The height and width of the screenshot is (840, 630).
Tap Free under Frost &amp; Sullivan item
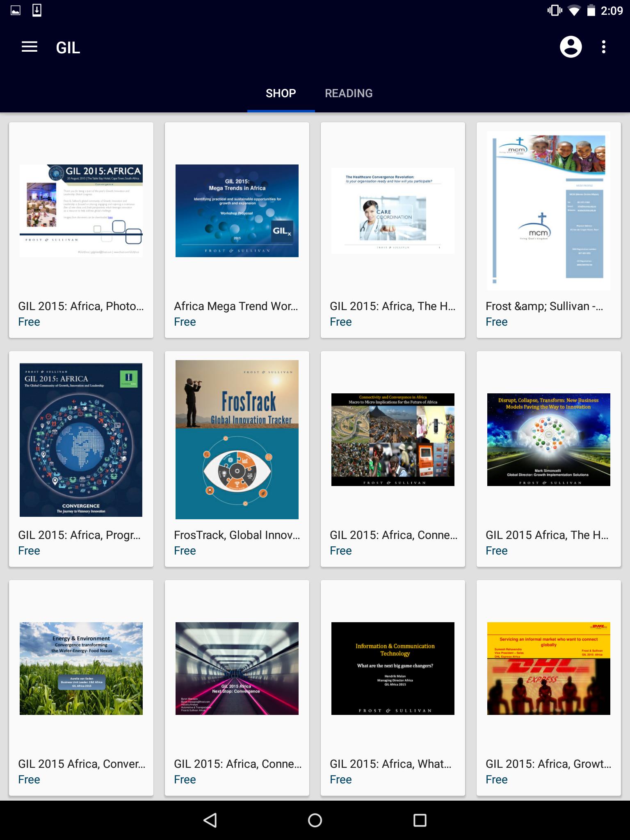(497, 322)
